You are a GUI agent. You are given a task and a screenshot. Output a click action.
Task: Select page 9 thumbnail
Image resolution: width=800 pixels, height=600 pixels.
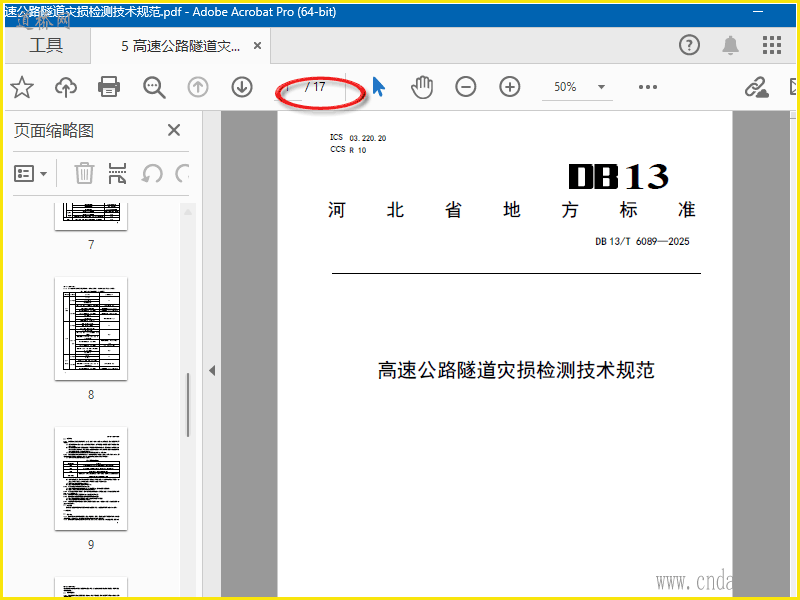point(91,479)
